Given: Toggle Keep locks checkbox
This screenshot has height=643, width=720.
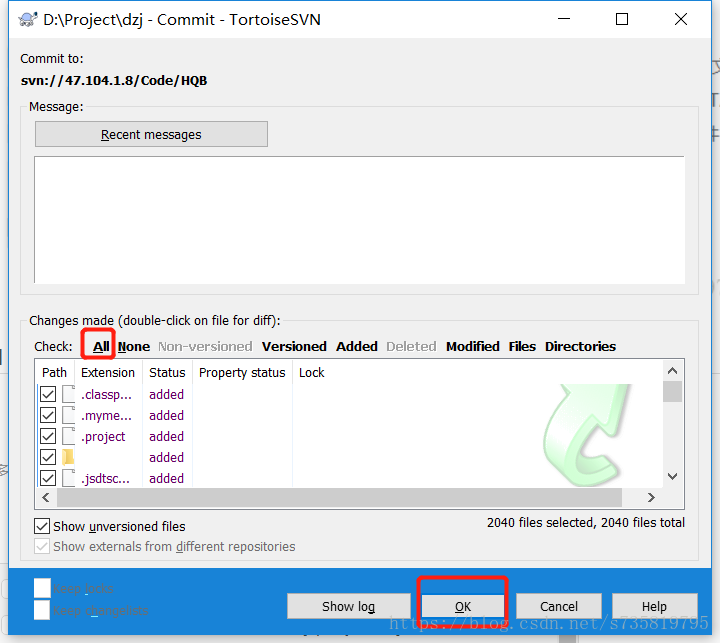Looking at the screenshot, I should (42, 588).
